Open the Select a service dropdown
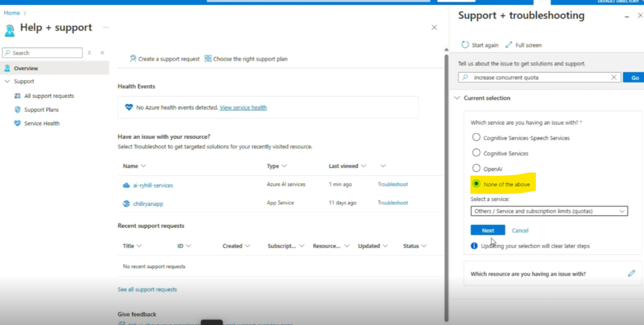 tap(549, 211)
